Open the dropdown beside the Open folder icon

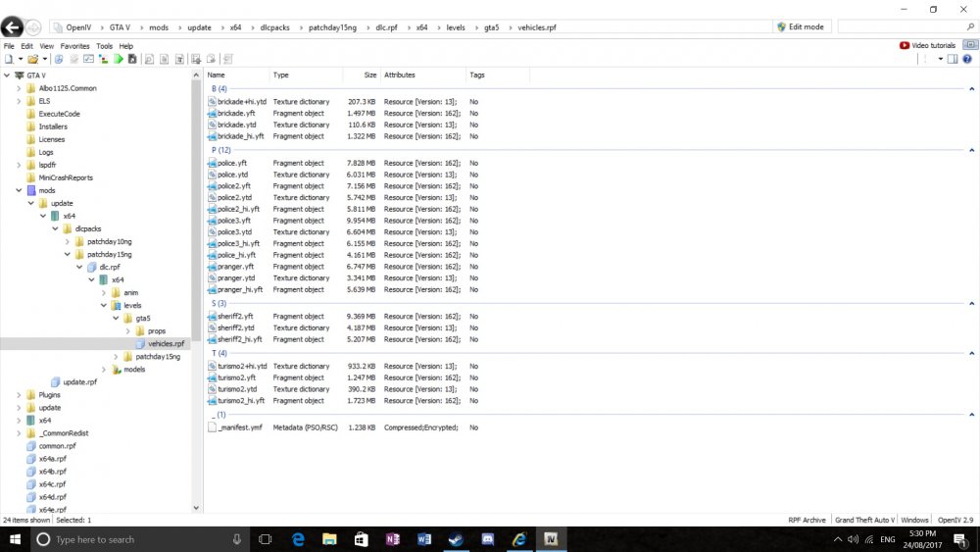pos(44,59)
